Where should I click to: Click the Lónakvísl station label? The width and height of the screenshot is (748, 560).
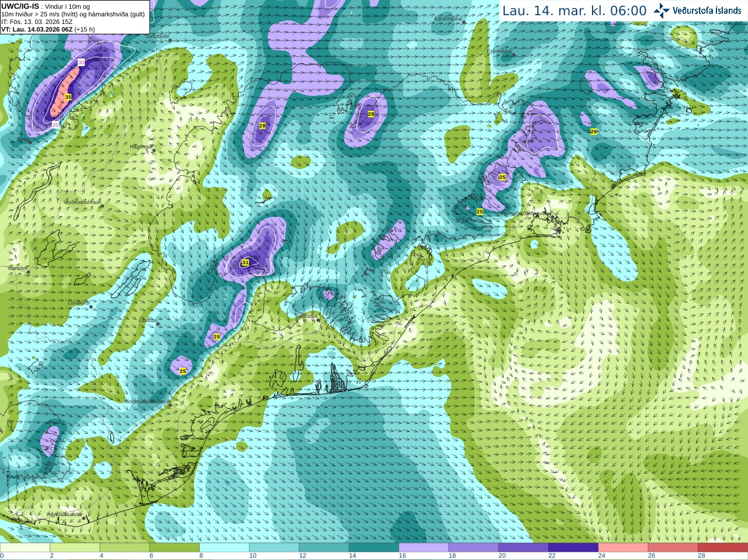click(78, 302)
